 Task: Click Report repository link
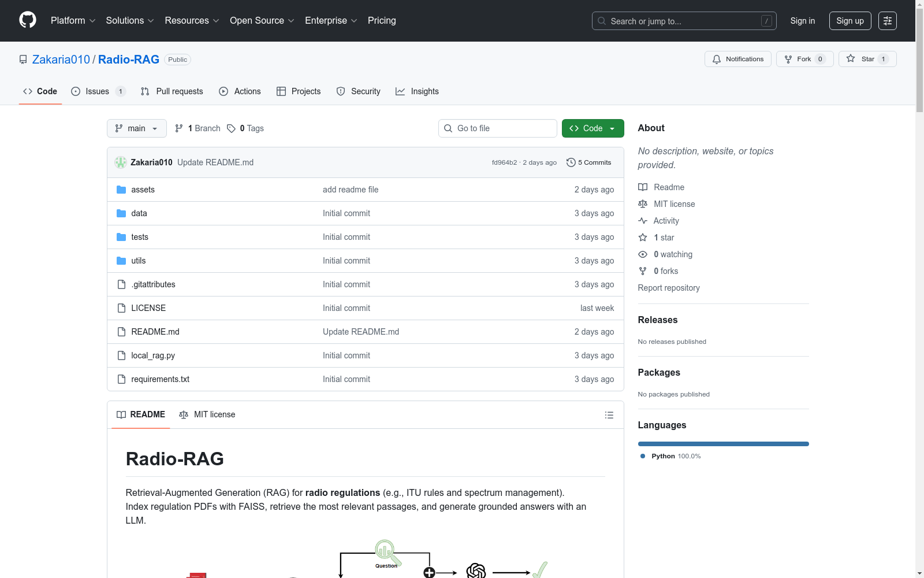coord(669,288)
